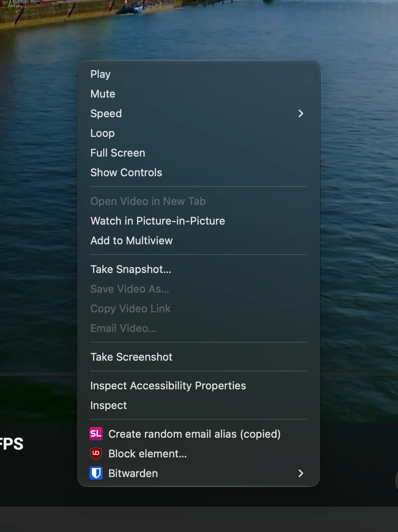398x532 pixels.
Task: Expand Speed submenu chevron arrow
Action: 301,114
